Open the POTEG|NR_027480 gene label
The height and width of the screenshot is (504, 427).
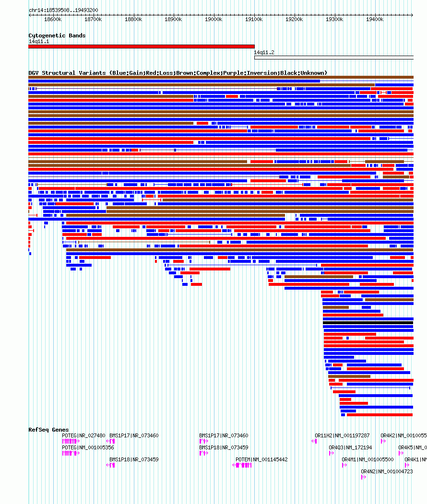tap(83, 435)
